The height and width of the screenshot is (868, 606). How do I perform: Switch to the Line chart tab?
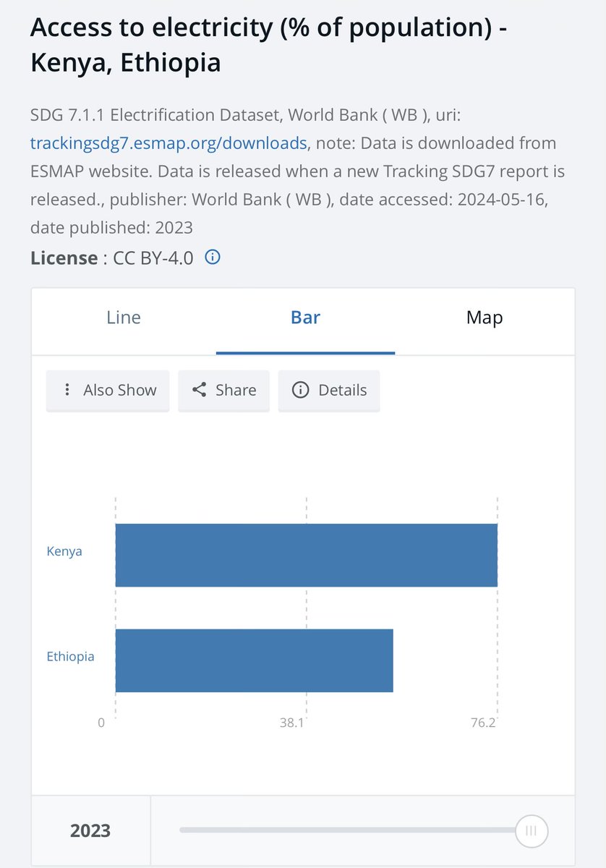[x=124, y=318]
